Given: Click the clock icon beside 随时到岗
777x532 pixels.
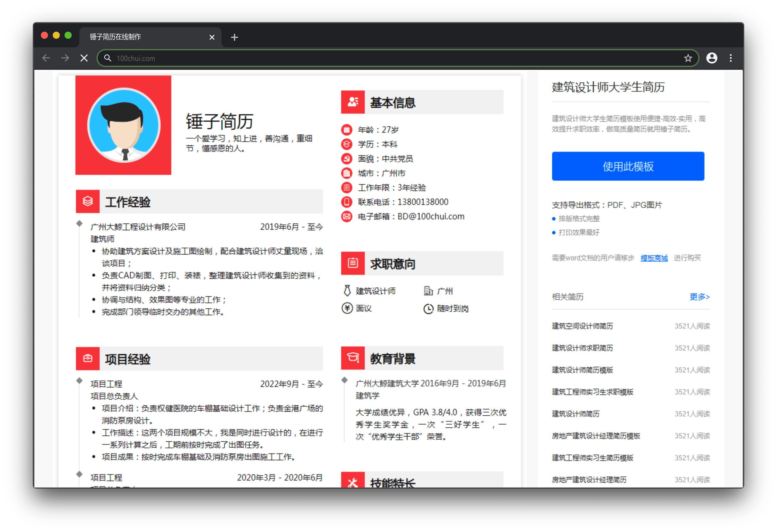Looking at the screenshot, I should click(428, 308).
